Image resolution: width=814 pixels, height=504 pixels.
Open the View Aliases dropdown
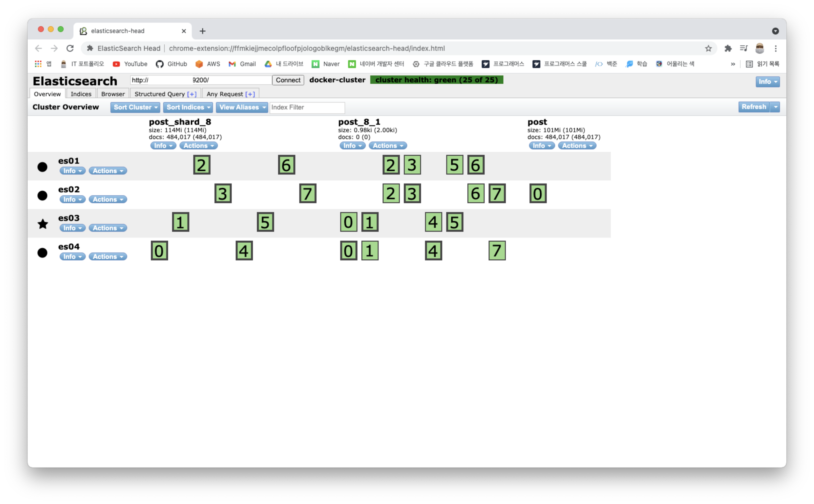(x=242, y=107)
